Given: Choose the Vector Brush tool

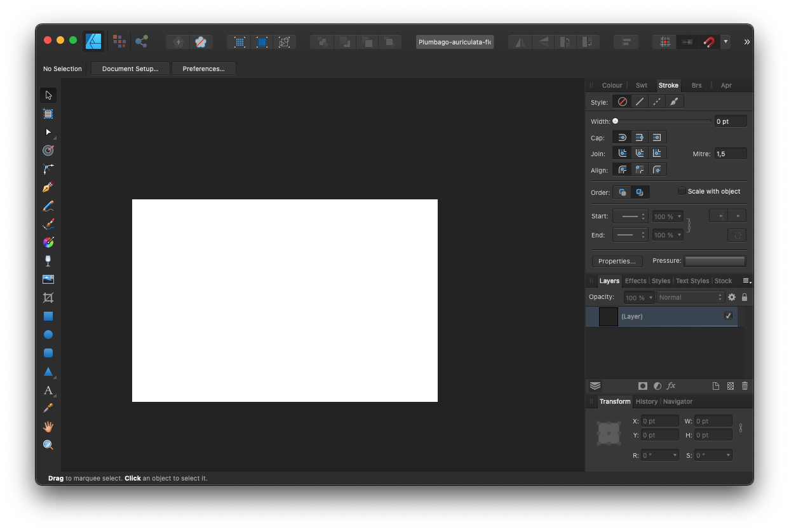Looking at the screenshot, I should (x=48, y=223).
